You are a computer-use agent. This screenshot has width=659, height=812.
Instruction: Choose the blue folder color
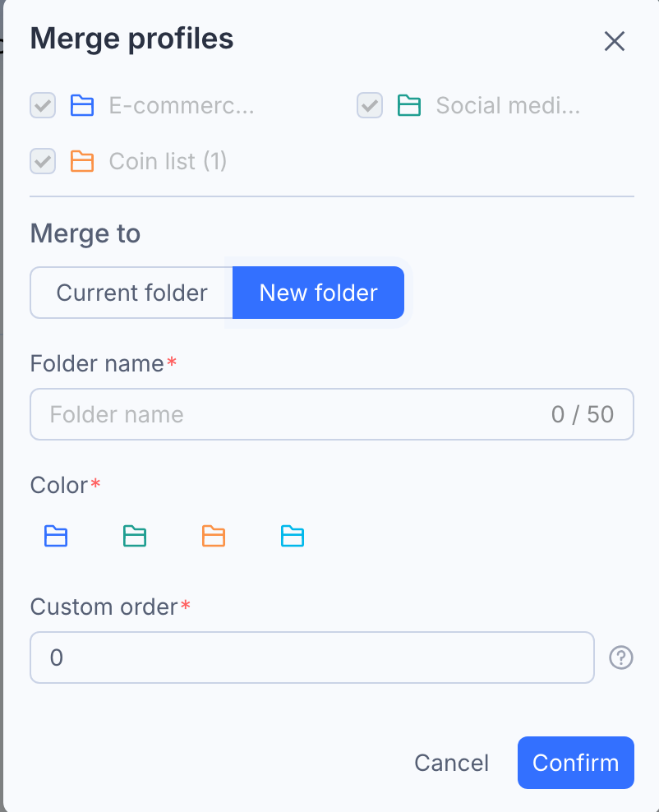(56, 536)
